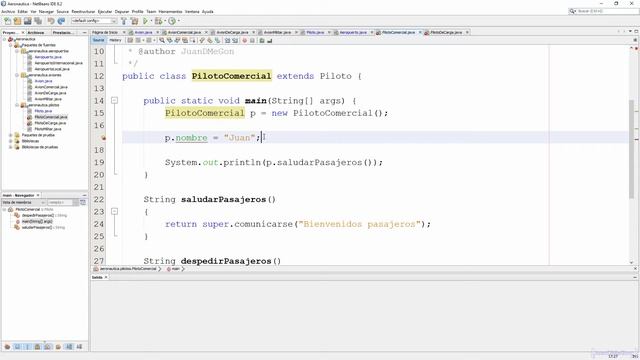The image size is (640, 360).
Task: Collapse the main method code fold
Action: click(x=114, y=100)
